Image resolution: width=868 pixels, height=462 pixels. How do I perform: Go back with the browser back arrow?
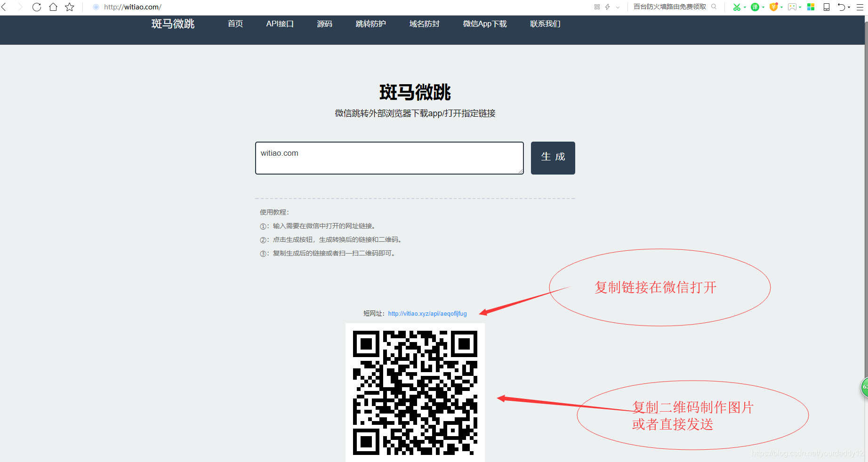point(4,7)
